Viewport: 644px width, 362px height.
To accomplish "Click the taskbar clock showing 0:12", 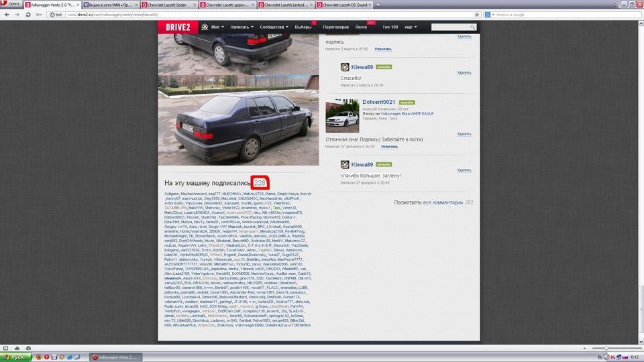I will [x=635, y=357].
